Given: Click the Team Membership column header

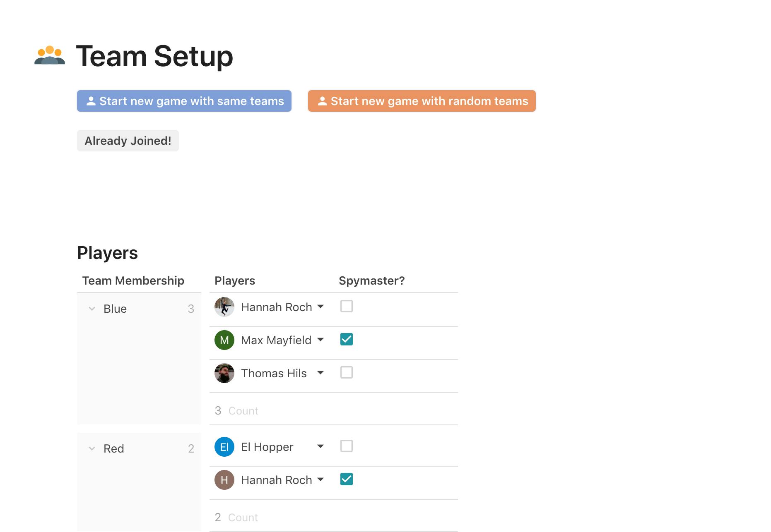Looking at the screenshot, I should point(133,280).
